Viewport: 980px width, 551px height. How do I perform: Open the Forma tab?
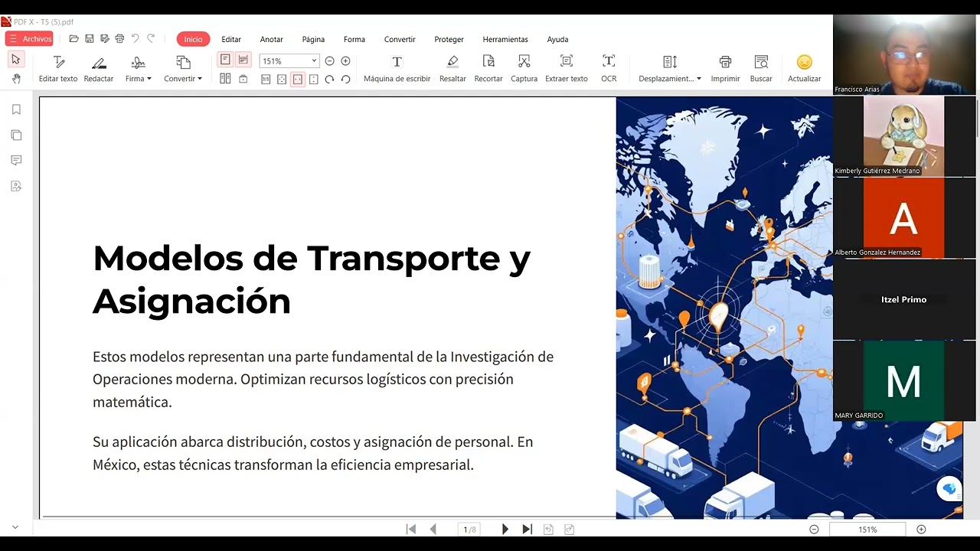point(354,39)
